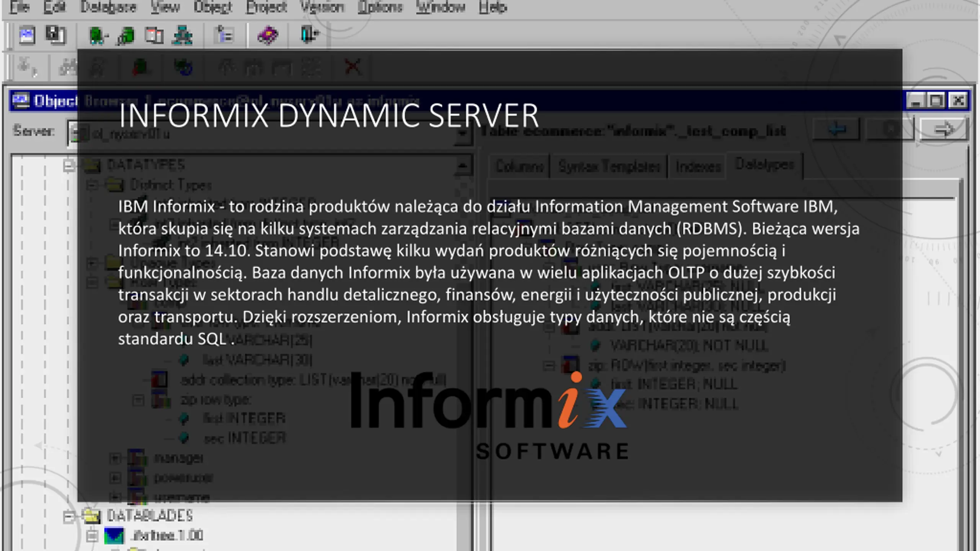Click the dimmed green and blue globe icon
Image resolution: width=980 pixels, height=551 pixels.
(183, 67)
